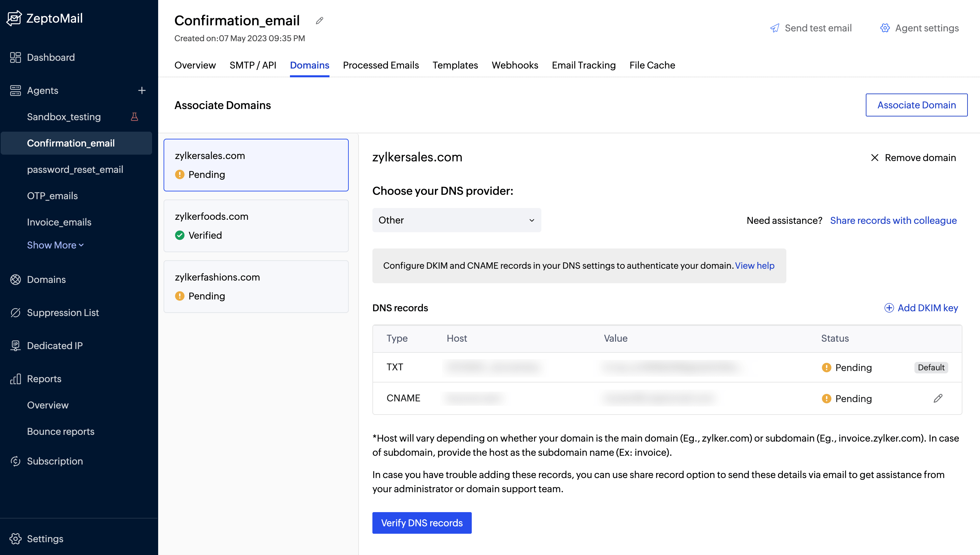The height and width of the screenshot is (555, 980).
Task: Click the Associate Domain button
Action: click(x=916, y=105)
